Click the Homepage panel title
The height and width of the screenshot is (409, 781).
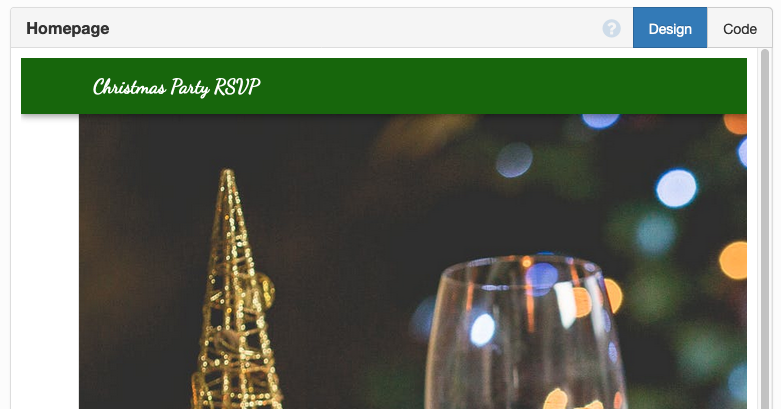68,28
